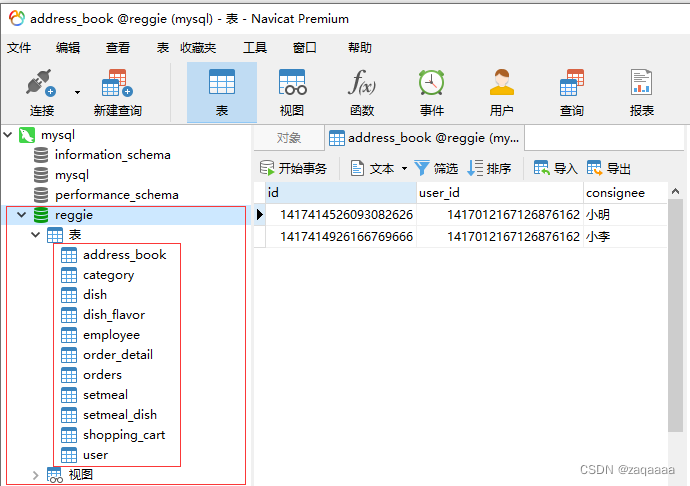Viewport: 690px width, 486px height.
Task: Click the Import (导入) button
Action: pyautogui.click(x=555, y=168)
